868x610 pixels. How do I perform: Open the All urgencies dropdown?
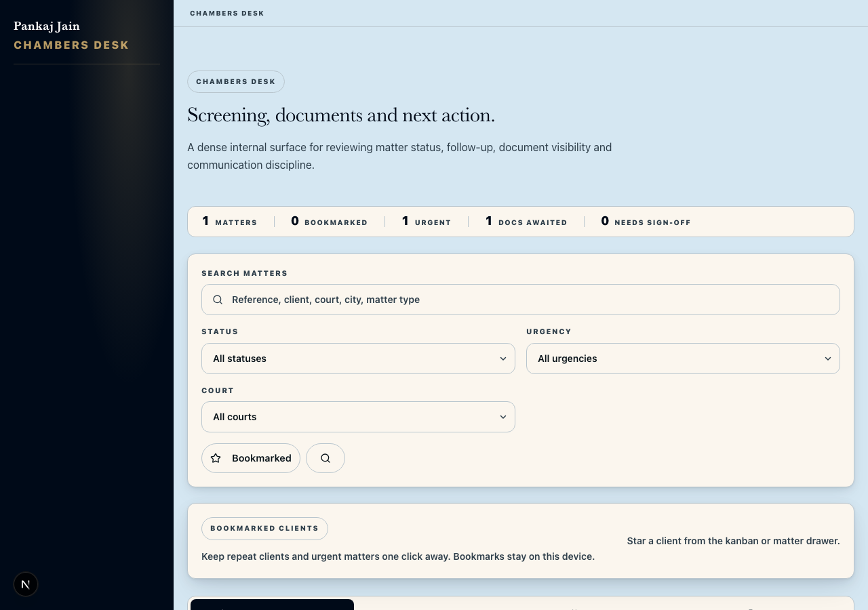pos(683,359)
